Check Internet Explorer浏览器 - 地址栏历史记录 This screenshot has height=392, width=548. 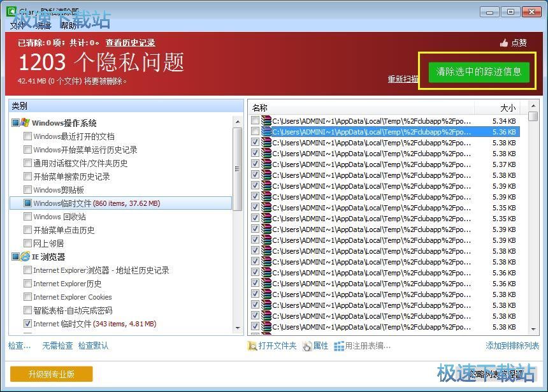27,270
